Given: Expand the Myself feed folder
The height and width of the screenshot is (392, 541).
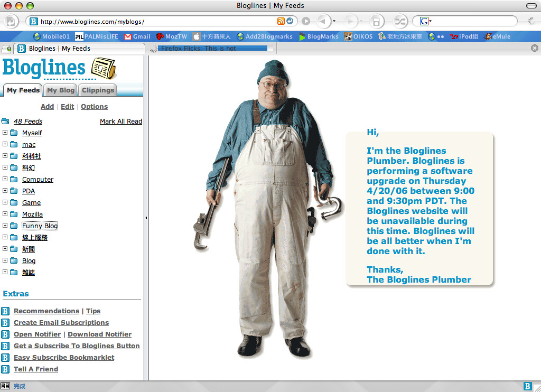Looking at the screenshot, I should [5, 133].
